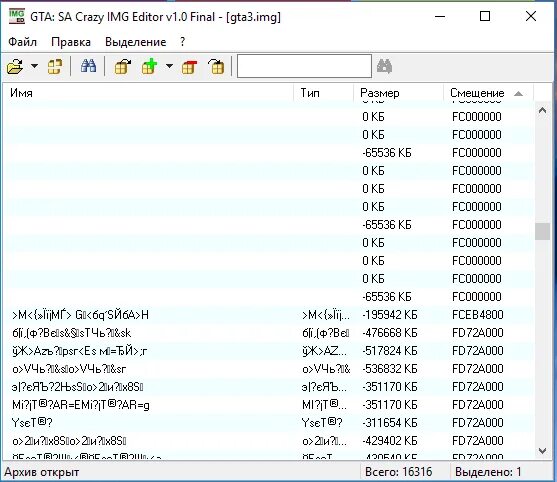Click the YsєТ®? entry in the Тип column
Viewport: 557px width, 482px height.
(322, 423)
